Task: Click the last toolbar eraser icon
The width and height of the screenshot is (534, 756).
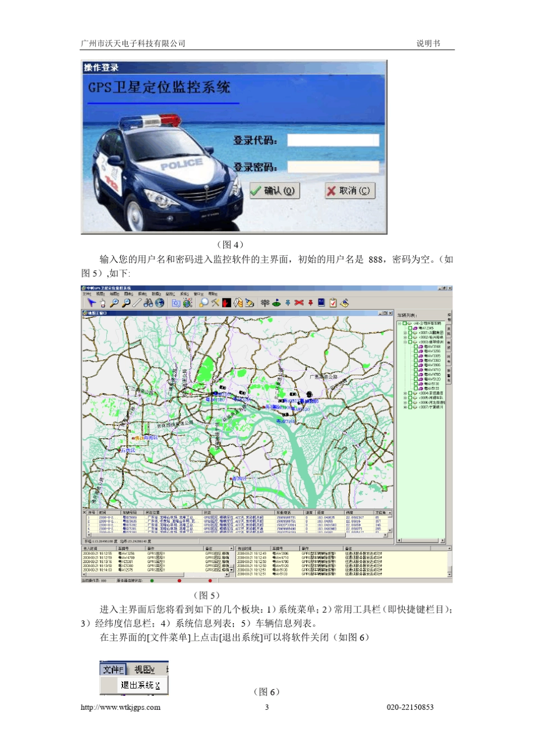Action: (344, 303)
